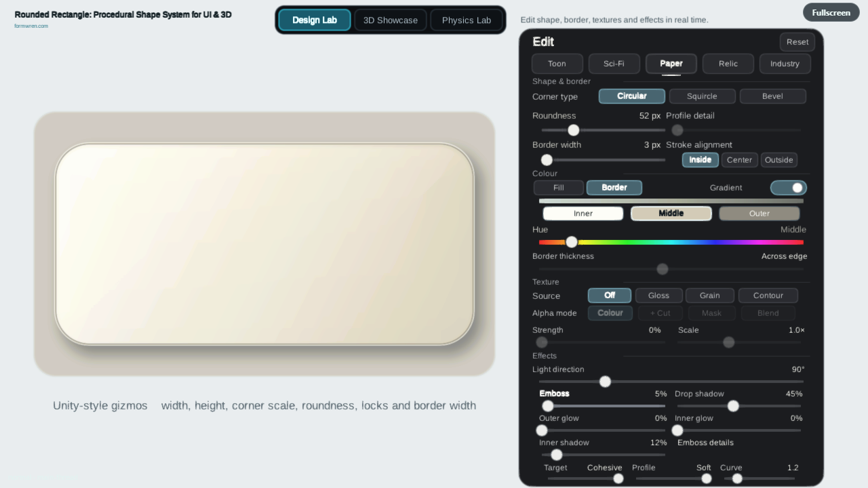Click the Emboss slider handle
This screenshot has width=868, height=488.
[548, 406]
